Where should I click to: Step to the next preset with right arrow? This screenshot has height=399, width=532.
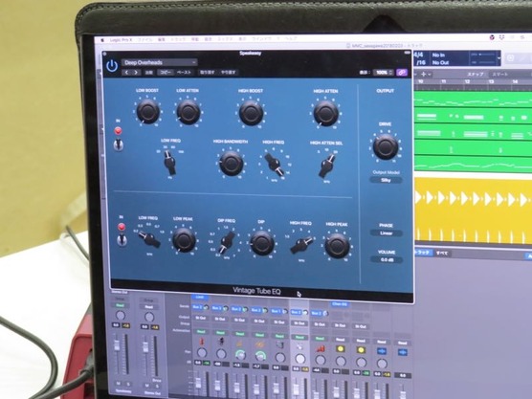click(x=136, y=73)
